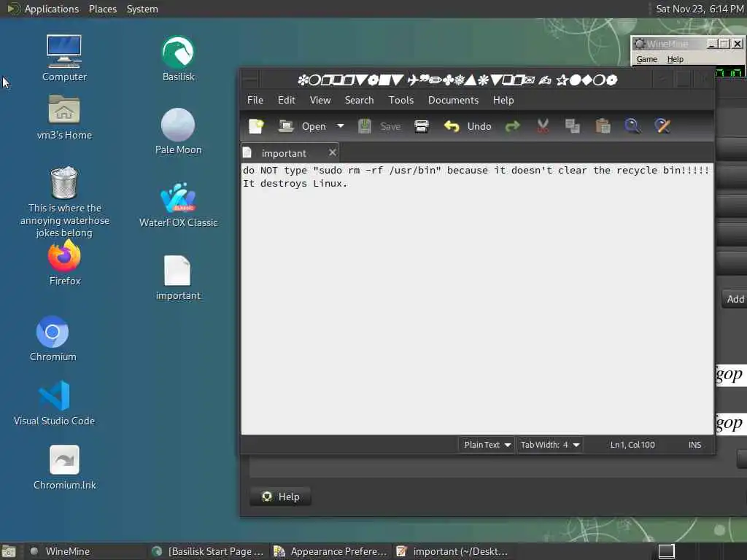The height and width of the screenshot is (560, 747).
Task: Select the Computer desktop icon
Action: pos(64,58)
